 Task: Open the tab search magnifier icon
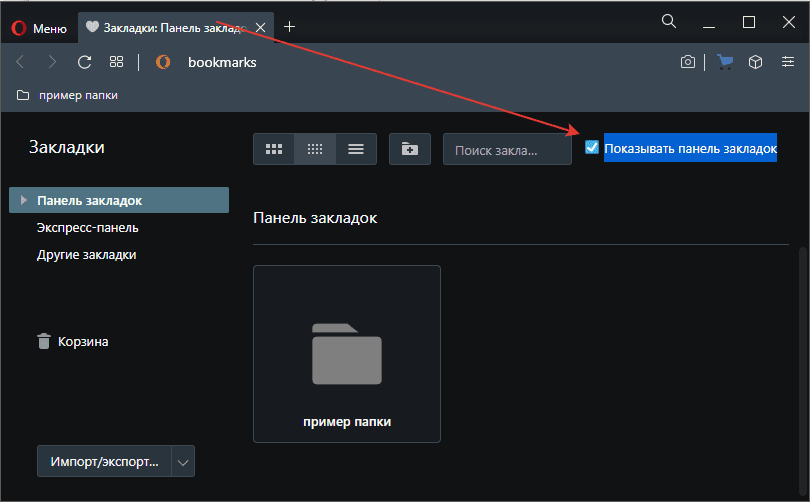point(668,21)
